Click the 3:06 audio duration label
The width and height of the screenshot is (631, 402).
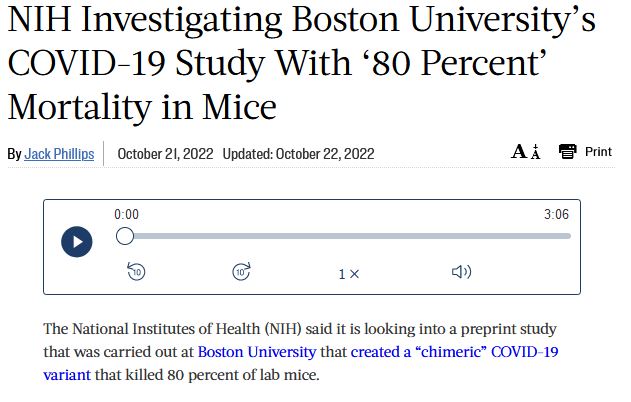point(556,214)
